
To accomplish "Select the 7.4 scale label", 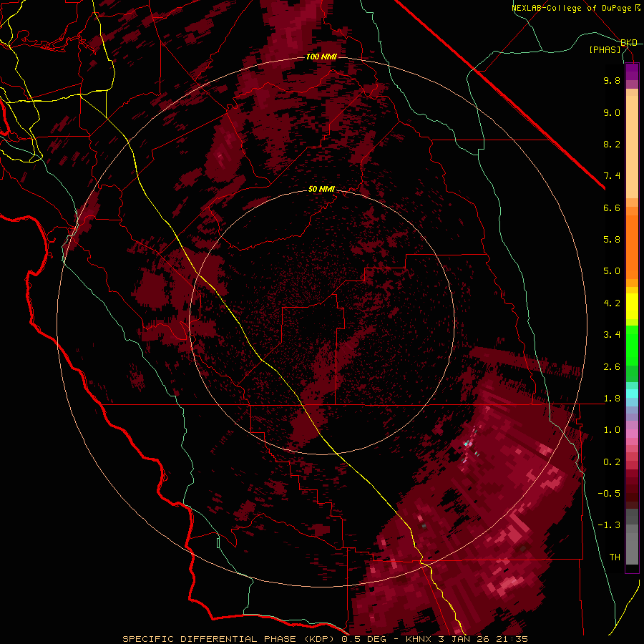I will (612, 176).
